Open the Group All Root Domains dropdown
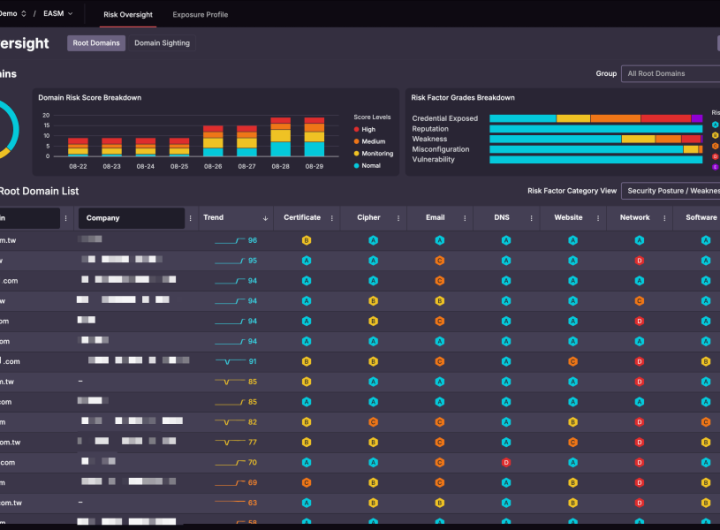This screenshot has height=530, width=720. (x=668, y=73)
